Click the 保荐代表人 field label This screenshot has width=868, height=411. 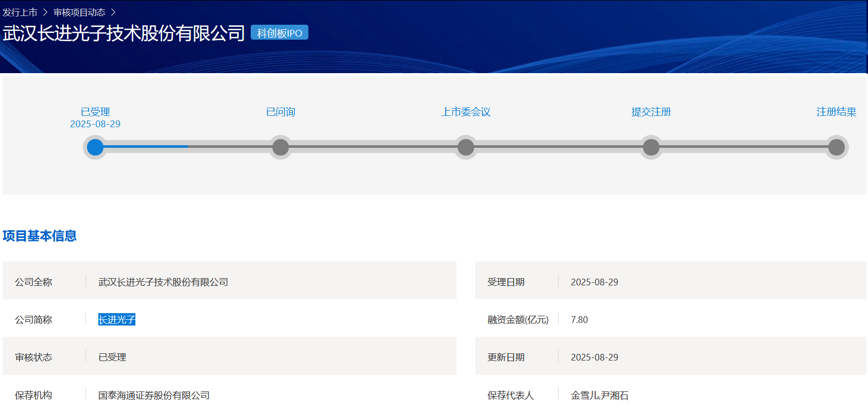coord(511,396)
